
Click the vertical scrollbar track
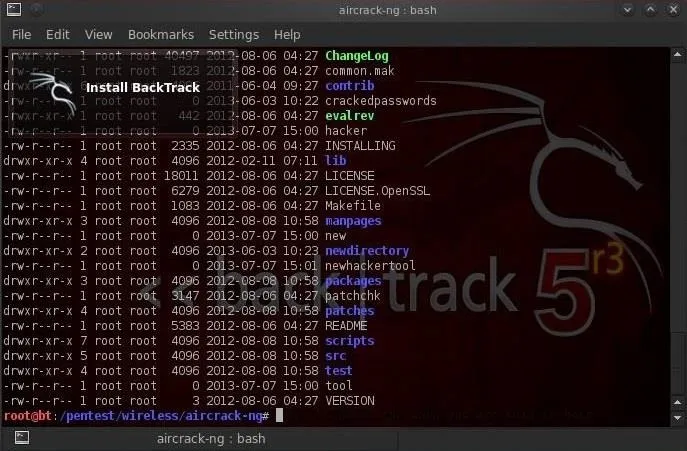(x=677, y=228)
